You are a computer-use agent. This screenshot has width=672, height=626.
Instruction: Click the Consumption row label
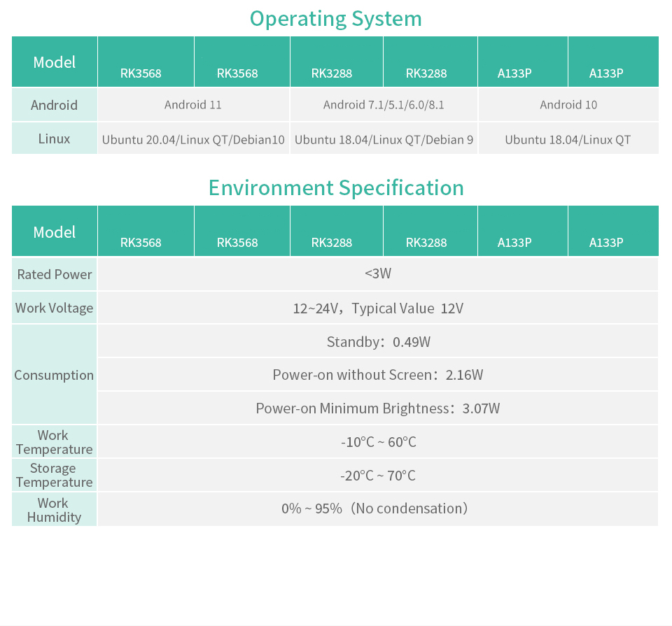(x=54, y=375)
